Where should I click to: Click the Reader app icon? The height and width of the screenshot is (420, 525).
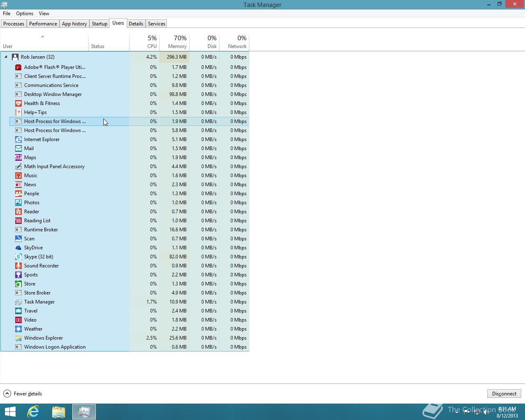pyautogui.click(x=18, y=212)
